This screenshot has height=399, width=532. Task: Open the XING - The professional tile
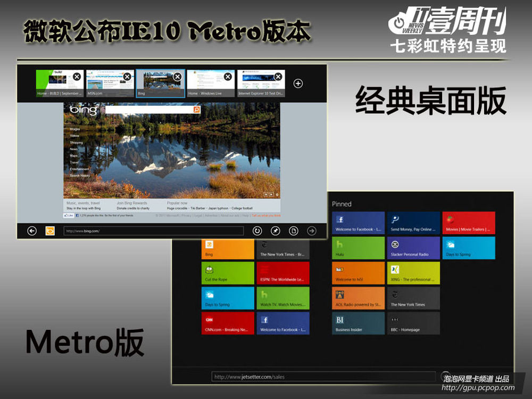[413, 273]
